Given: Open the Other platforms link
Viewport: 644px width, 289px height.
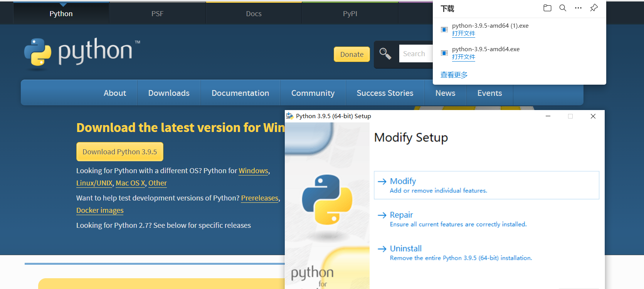Looking at the screenshot, I should [x=158, y=183].
